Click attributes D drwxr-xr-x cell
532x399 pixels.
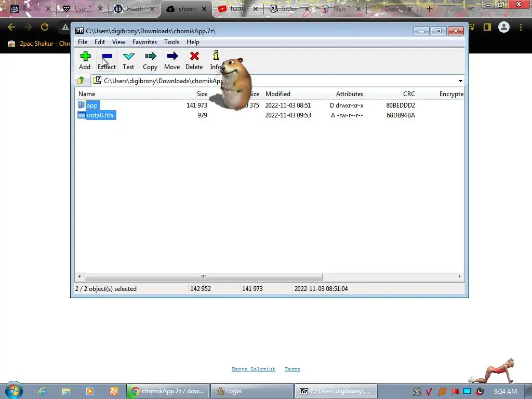(x=347, y=105)
